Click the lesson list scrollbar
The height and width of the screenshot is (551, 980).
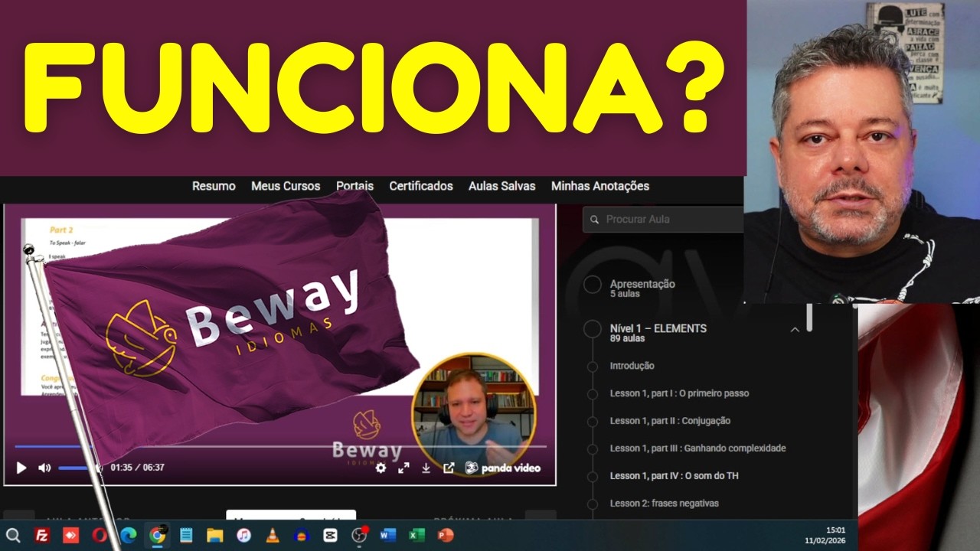(x=809, y=318)
